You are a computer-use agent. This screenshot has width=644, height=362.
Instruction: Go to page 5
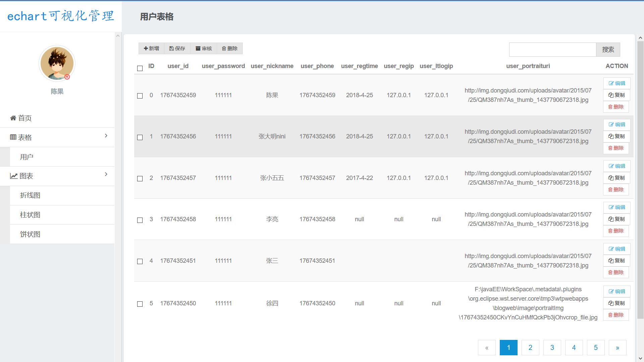point(596,348)
